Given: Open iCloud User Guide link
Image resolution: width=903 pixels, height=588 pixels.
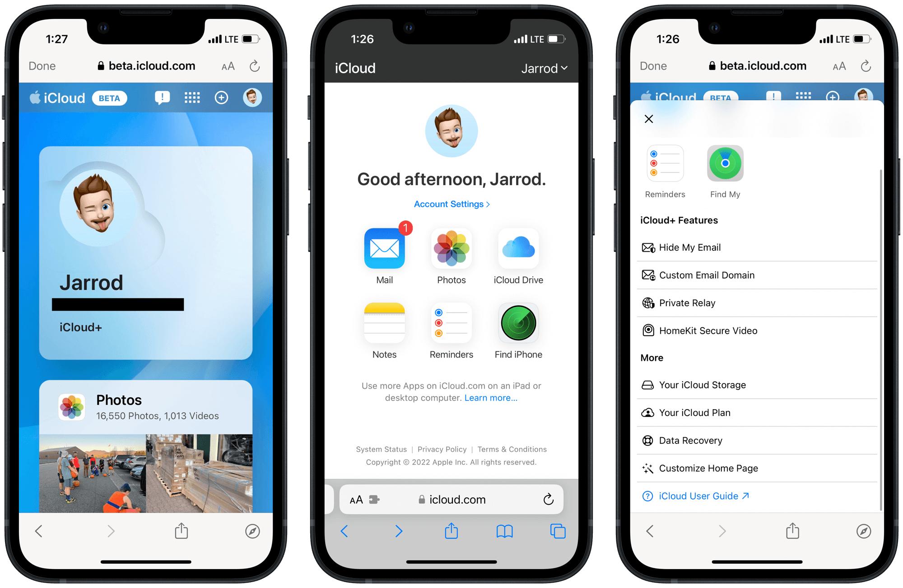Looking at the screenshot, I should [701, 496].
